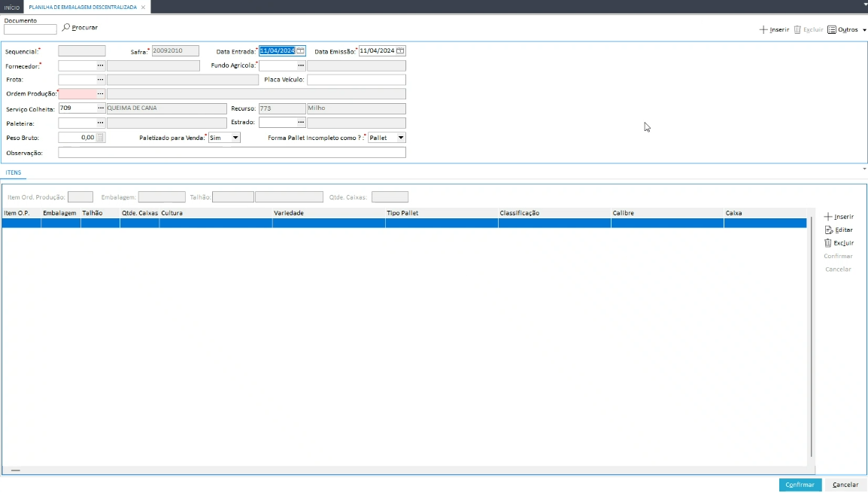Image resolution: width=868 pixels, height=493 pixels.
Task: Click the Tipo Pallet column header
Action: point(442,213)
